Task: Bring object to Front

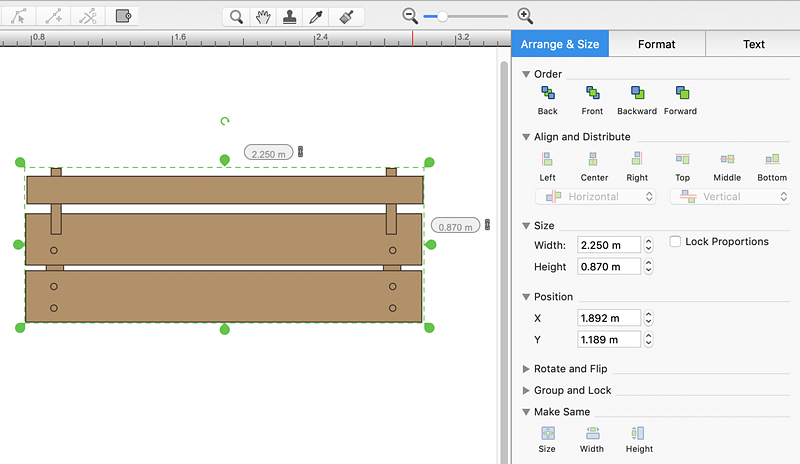Action: tap(592, 100)
